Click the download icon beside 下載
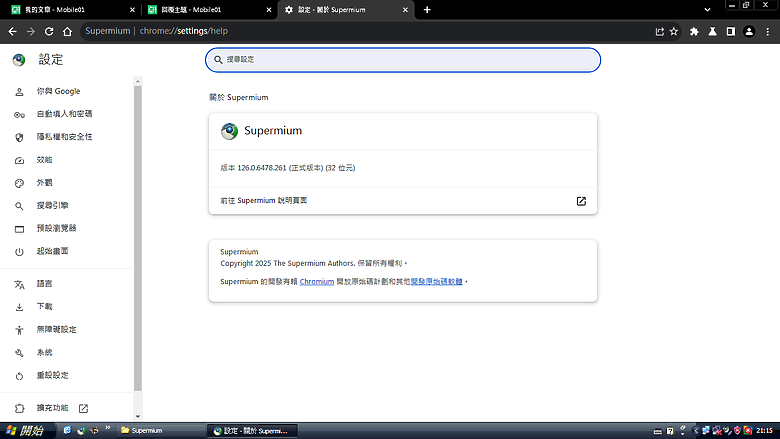 pos(19,307)
